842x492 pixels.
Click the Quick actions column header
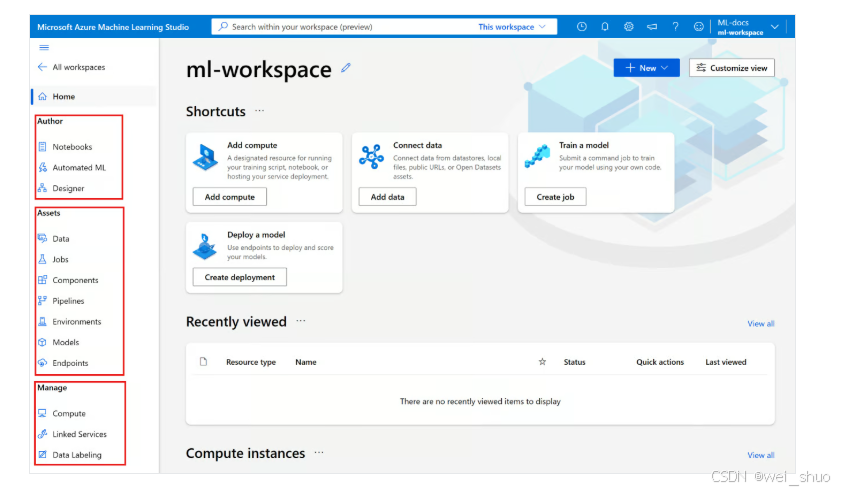pyautogui.click(x=660, y=362)
